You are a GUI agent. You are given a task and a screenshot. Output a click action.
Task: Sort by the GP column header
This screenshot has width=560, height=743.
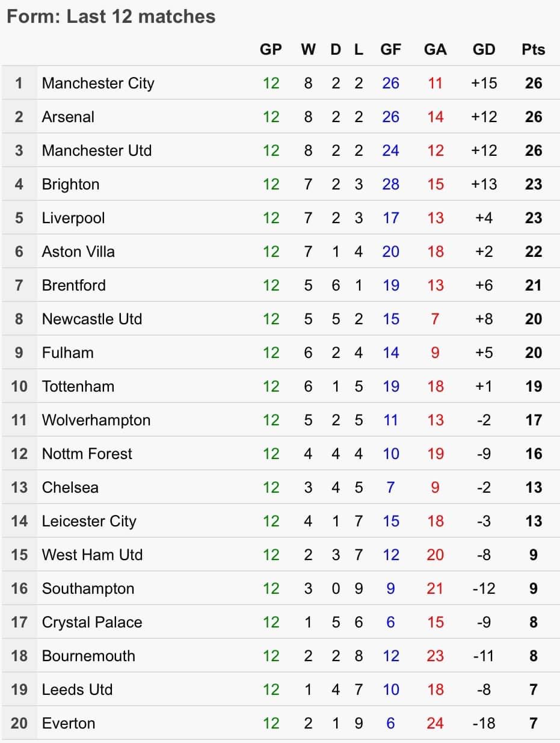click(271, 50)
